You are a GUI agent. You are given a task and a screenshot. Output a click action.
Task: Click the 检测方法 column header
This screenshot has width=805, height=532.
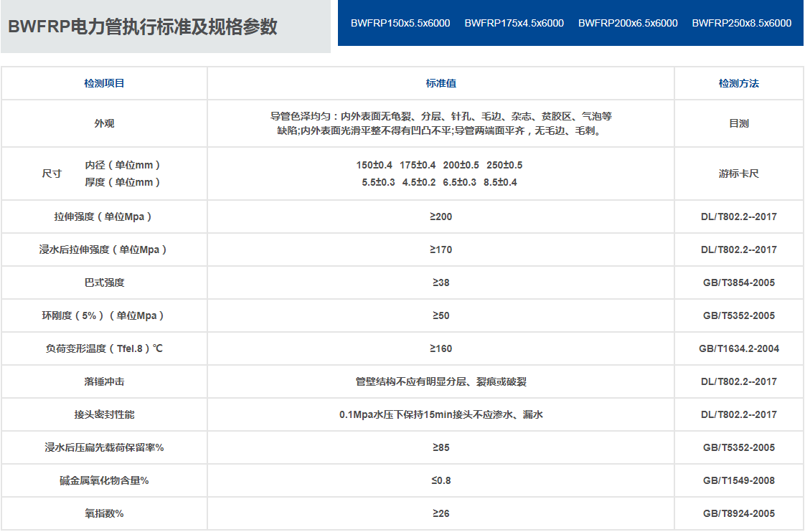tap(738, 83)
